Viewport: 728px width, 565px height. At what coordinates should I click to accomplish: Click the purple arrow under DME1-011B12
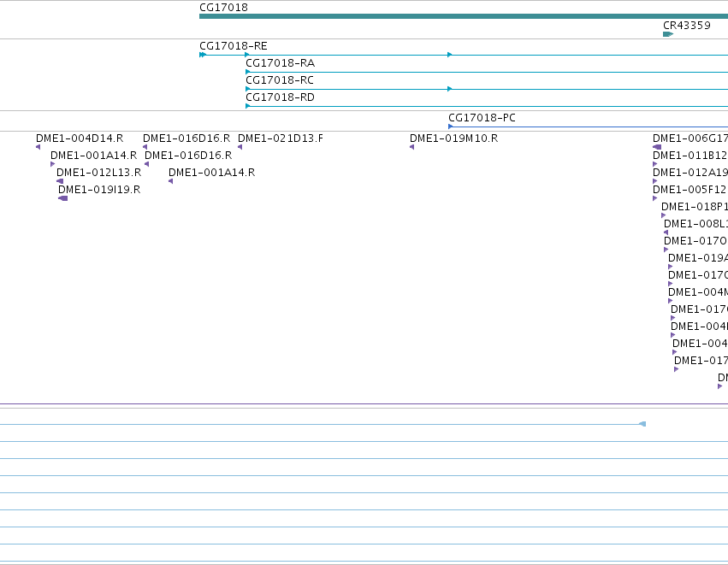[655, 164]
